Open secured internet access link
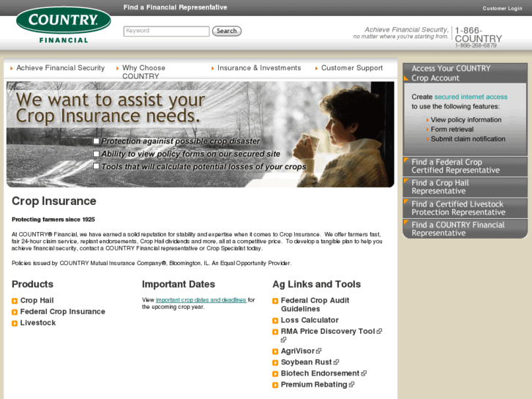 (x=471, y=97)
